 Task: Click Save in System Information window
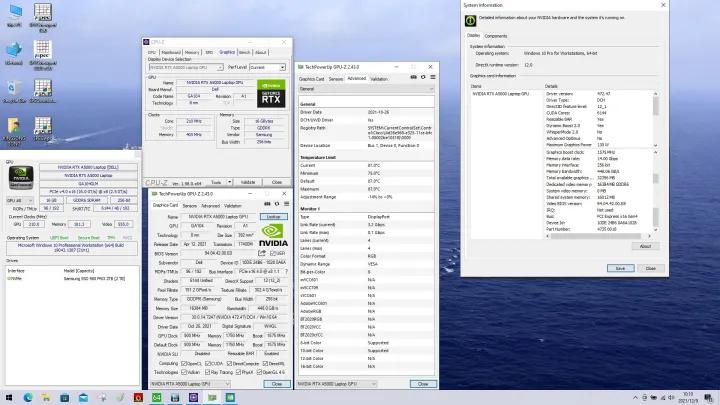point(620,268)
